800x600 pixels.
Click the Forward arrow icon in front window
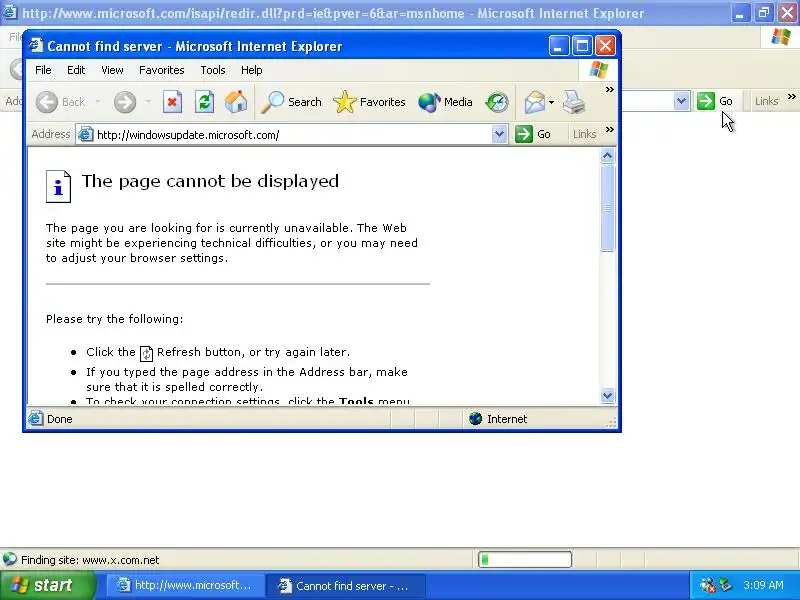coord(125,102)
